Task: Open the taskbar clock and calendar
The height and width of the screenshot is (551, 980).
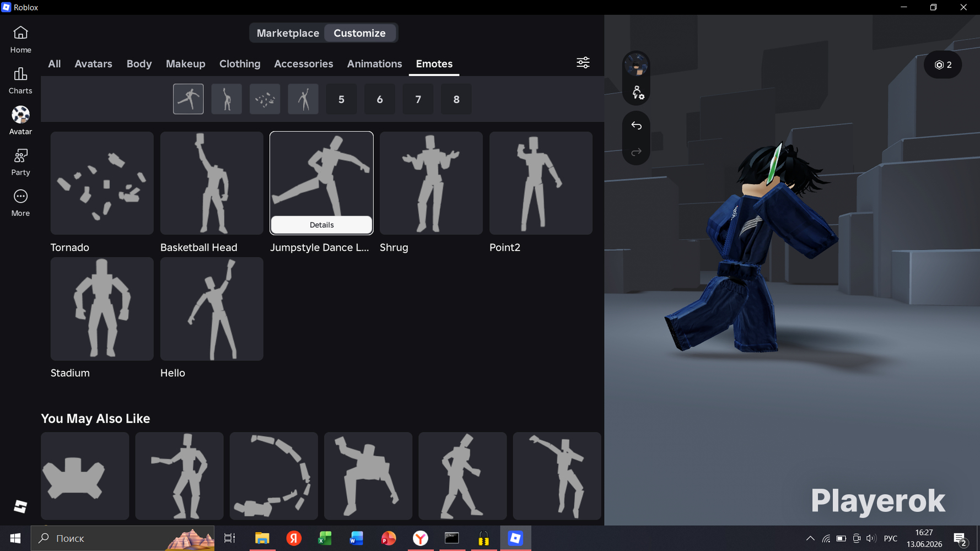Action: (924, 538)
